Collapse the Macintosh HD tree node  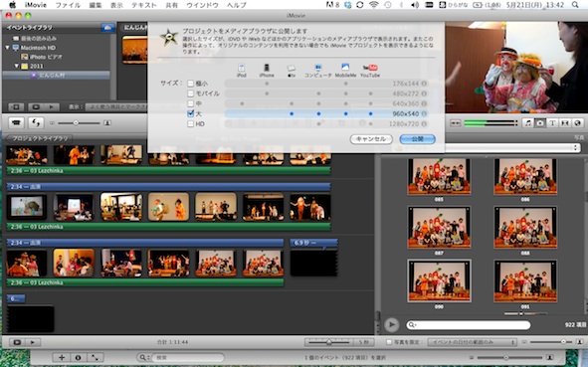point(7,48)
